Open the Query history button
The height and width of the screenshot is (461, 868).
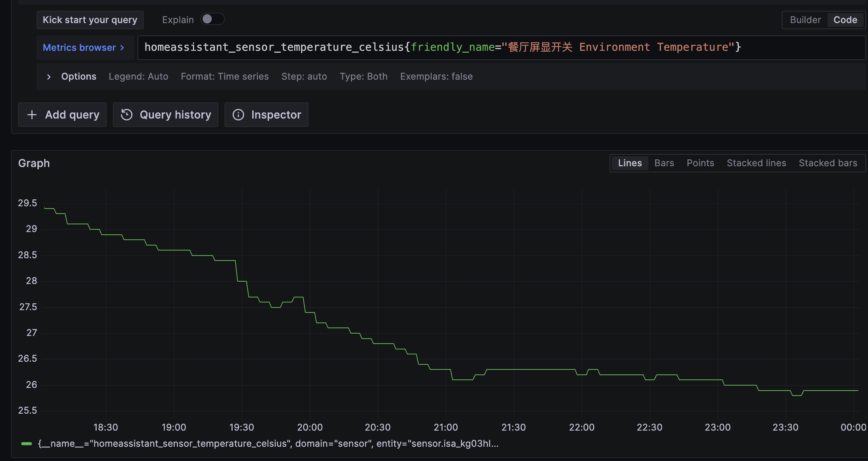[175, 115]
